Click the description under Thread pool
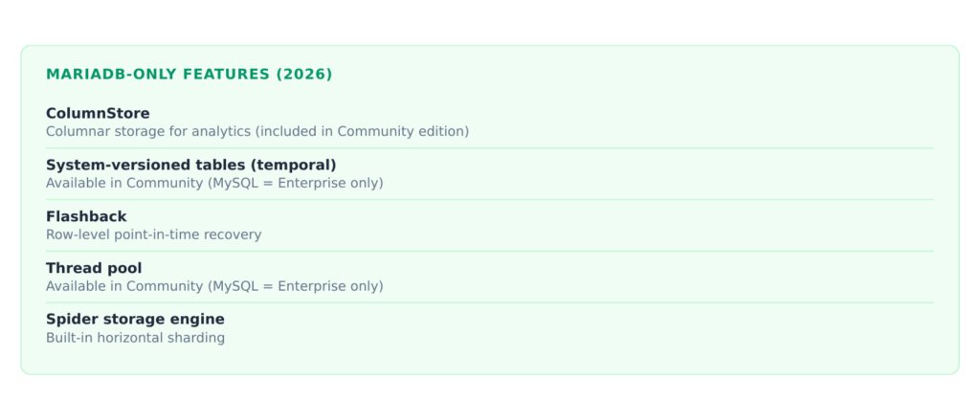Image resolution: width=980 pixels, height=401 pixels. (214, 287)
